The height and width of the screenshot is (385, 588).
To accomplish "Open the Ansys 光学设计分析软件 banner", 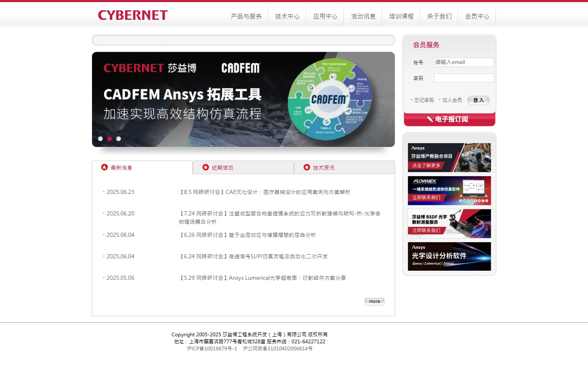I will click(x=449, y=256).
